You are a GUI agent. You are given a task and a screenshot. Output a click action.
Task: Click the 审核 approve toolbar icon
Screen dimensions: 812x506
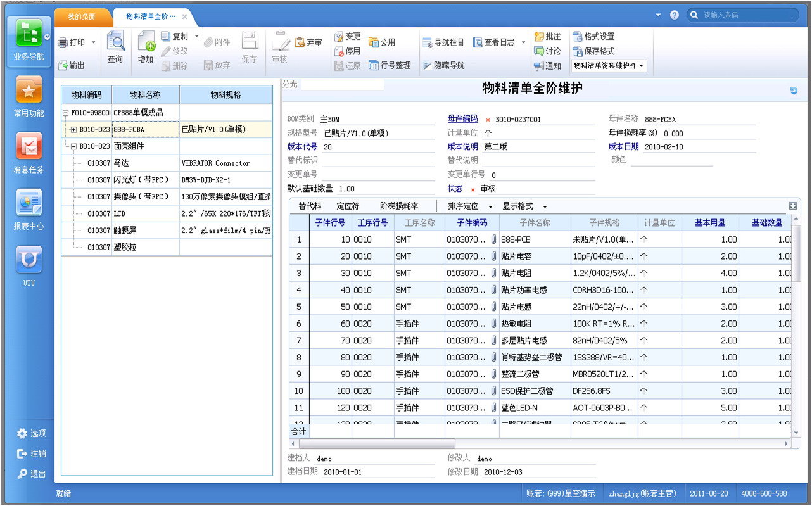click(x=280, y=42)
